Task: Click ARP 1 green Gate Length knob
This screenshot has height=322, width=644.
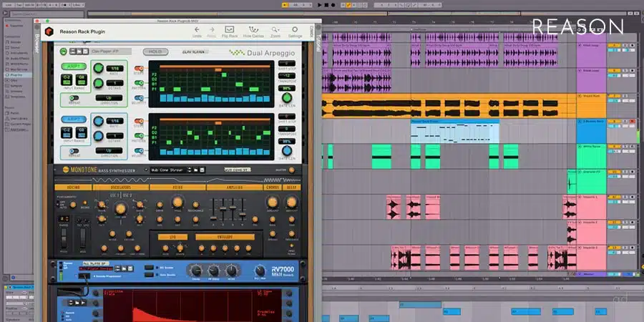Action: coord(287,98)
